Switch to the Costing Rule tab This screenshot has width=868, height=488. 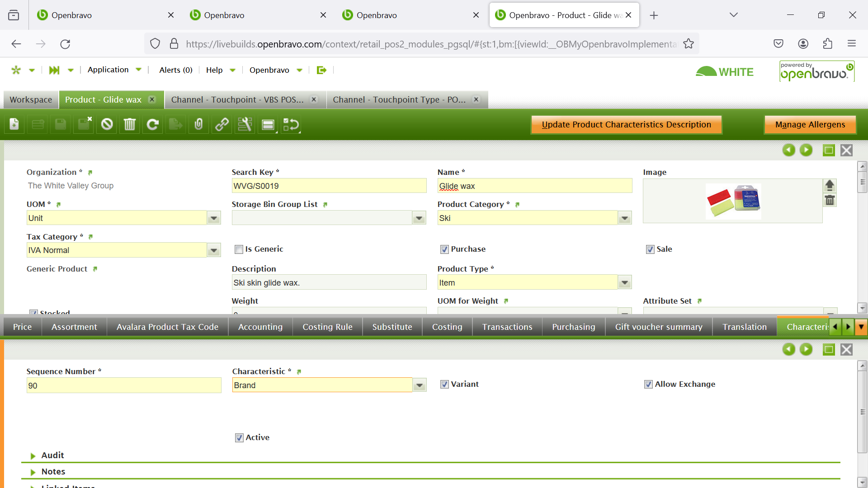click(327, 327)
